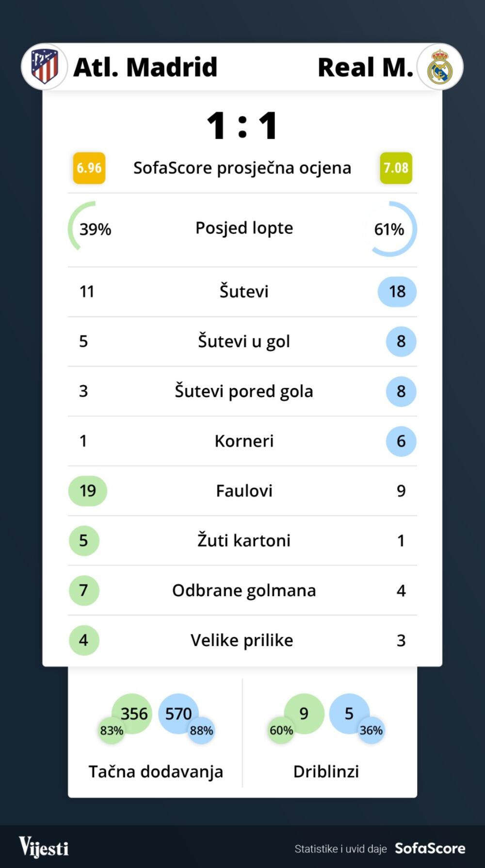This screenshot has height=868, width=485.
Task: Open the SofaScore logo link
Action: pos(430,848)
